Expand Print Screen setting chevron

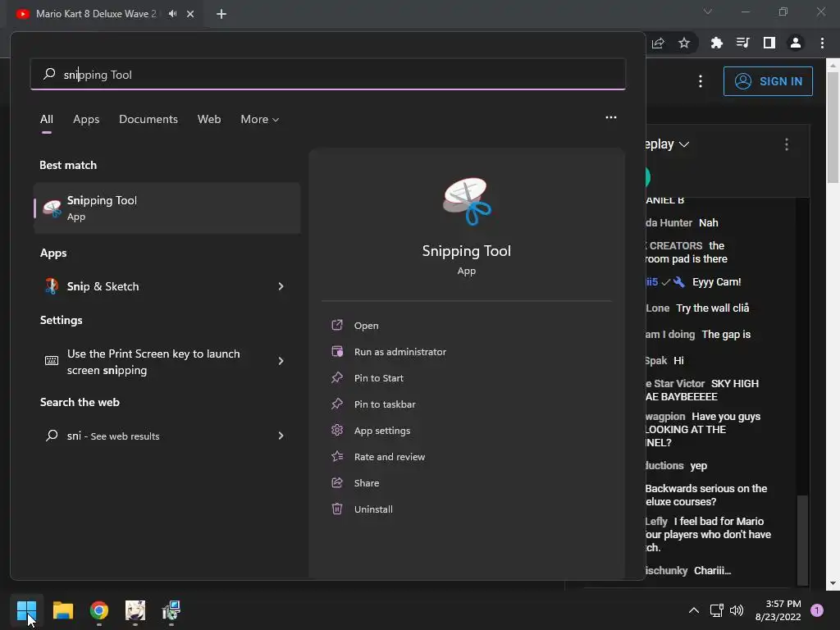[281, 361]
